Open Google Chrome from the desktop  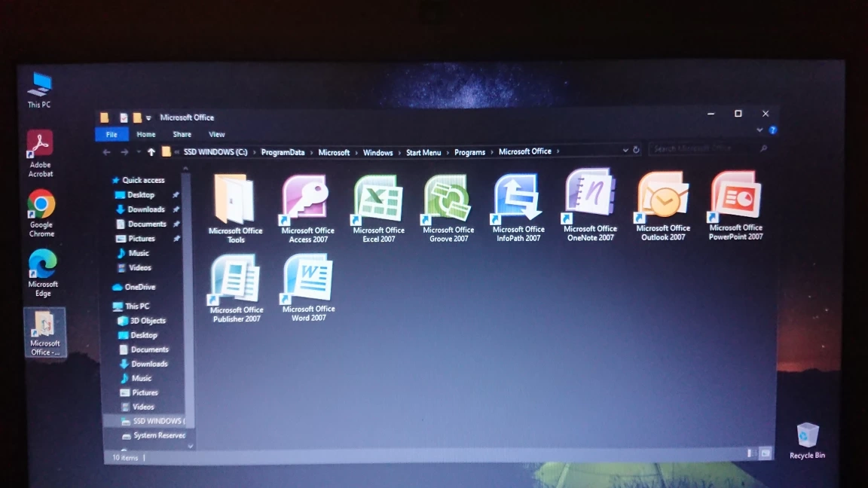pos(41,211)
